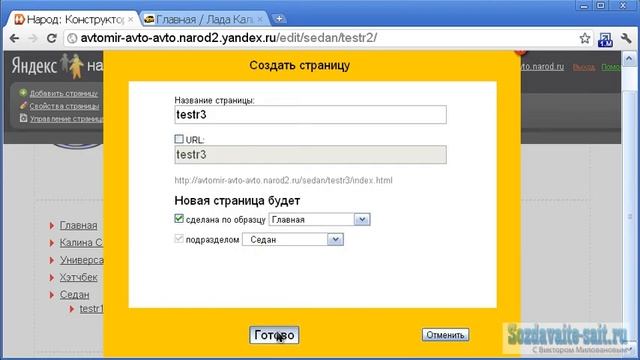
Task: Open the Добавить страницу link
Action: (x=64, y=93)
